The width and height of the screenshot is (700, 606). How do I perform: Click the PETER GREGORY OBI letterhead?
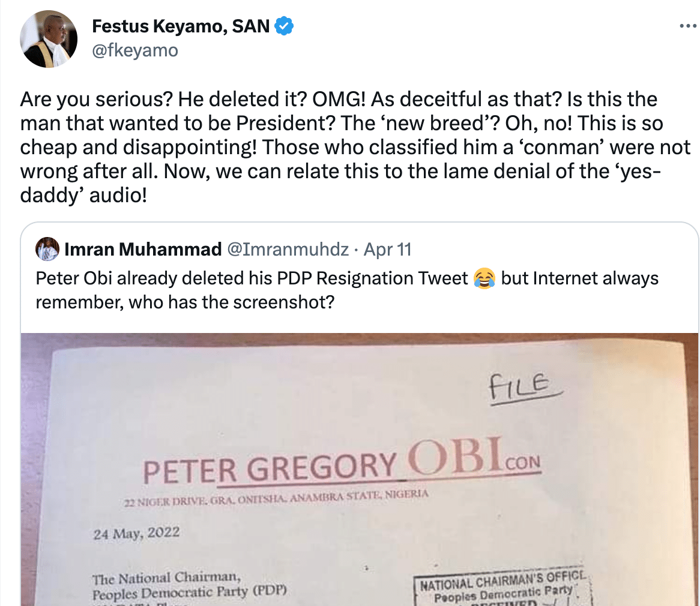coord(342,464)
